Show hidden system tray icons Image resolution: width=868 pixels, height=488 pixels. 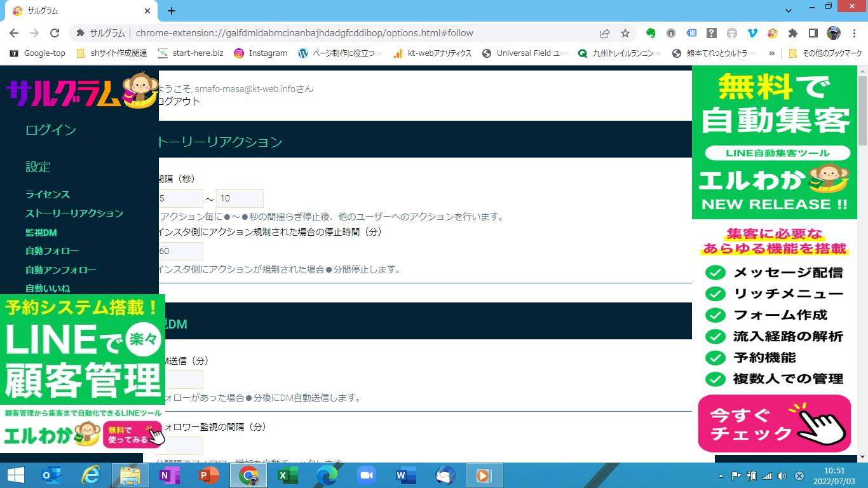coord(721,476)
